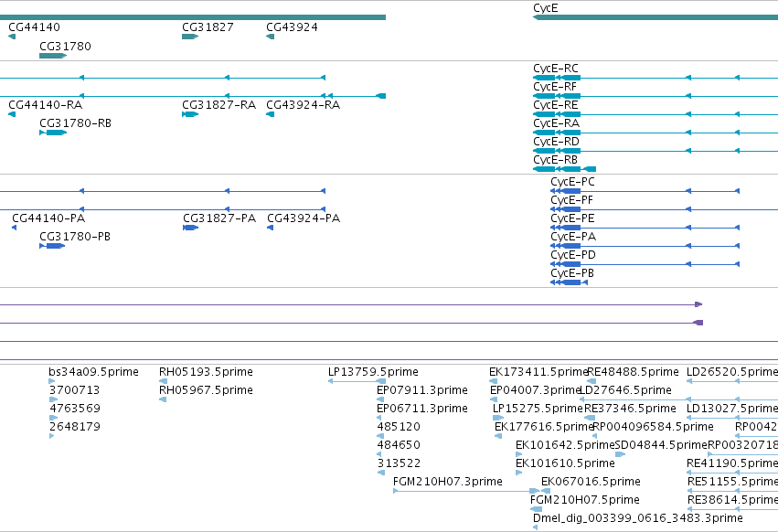Select transcript CycE-RB
This screenshot has width=778, height=532.
(555, 160)
